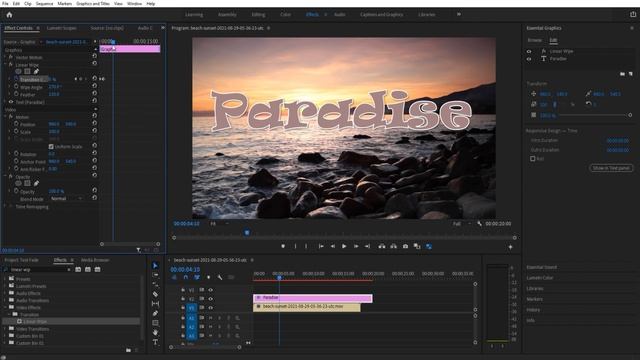This screenshot has width=640, height=360.
Task: Click Show in Text panel button
Action: 611,168
